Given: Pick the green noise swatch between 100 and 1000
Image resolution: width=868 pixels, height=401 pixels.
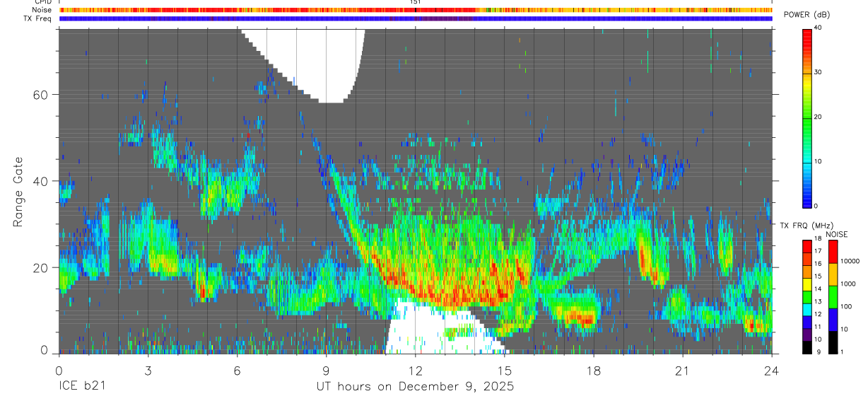Looking at the screenshot, I should [x=833, y=296].
